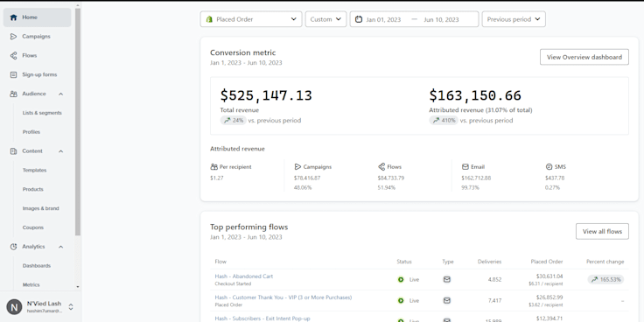This screenshot has height=322, width=644.
Task: Select Home in the sidebar
Action: pos(38,17)
